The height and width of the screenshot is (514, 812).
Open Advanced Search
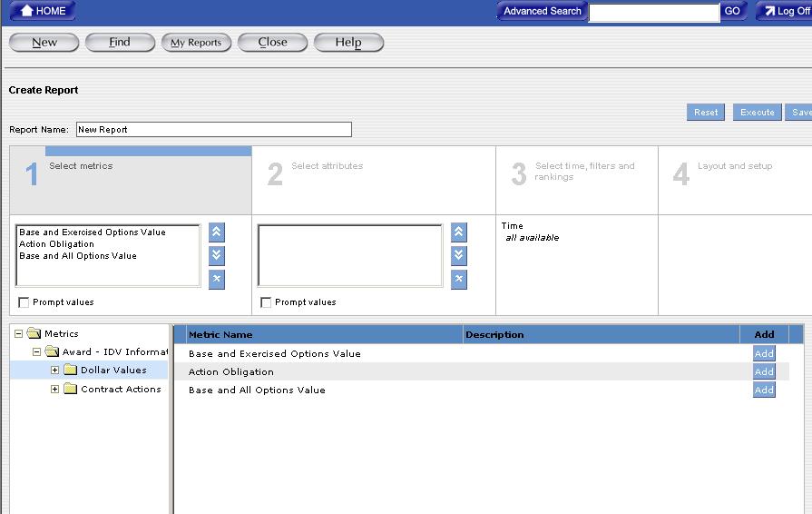coord(543,11)
